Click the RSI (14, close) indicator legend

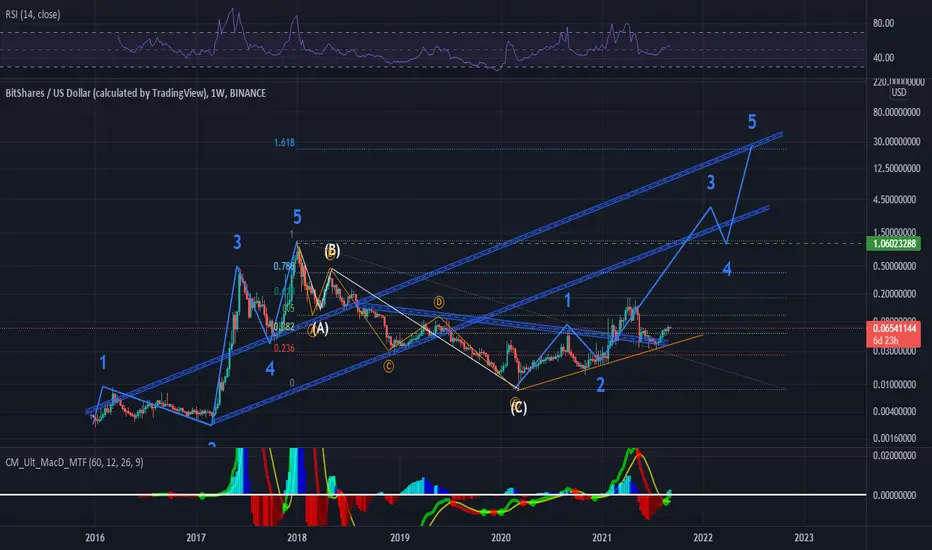pyautogui.click(x=33, y=14)
